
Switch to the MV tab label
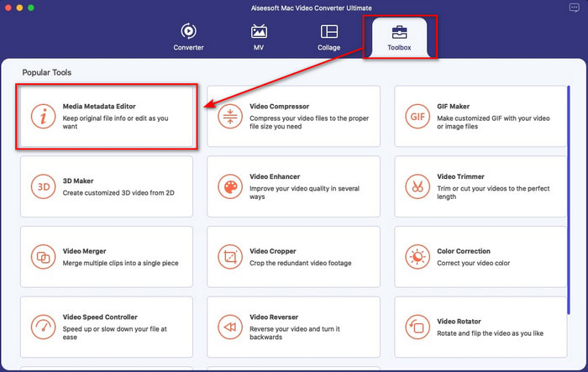click(259, 48)
